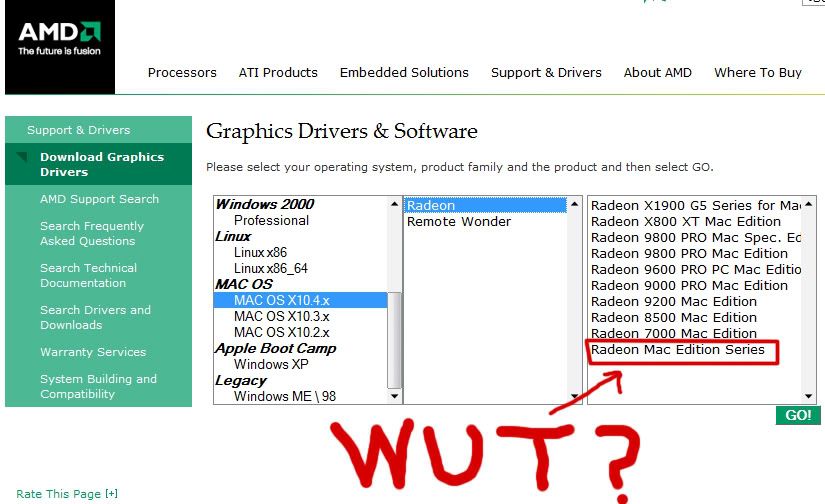Screen dimensions: 825x504
Task: Open Support & Drivers top menu
Action: click(x=546, y=73)
